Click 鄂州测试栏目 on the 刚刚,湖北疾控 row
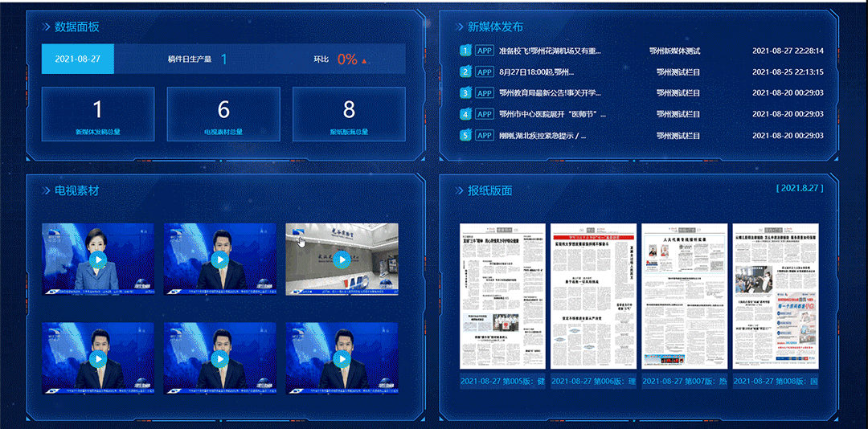The image size is (868, 429). (x=678, y=136)
